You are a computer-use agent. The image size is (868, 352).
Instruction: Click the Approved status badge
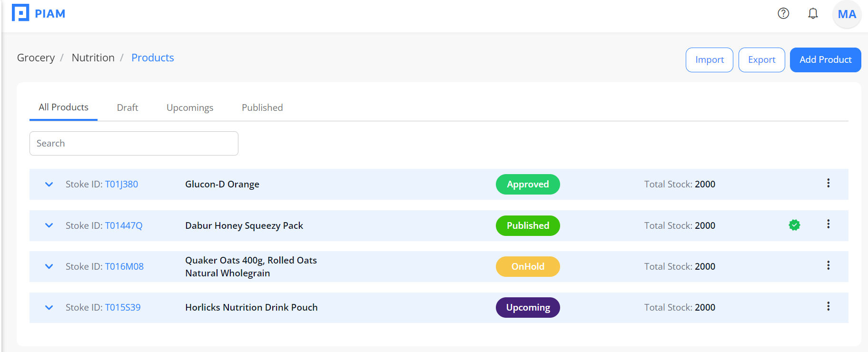pyautogui.click(x=528, y=184)
